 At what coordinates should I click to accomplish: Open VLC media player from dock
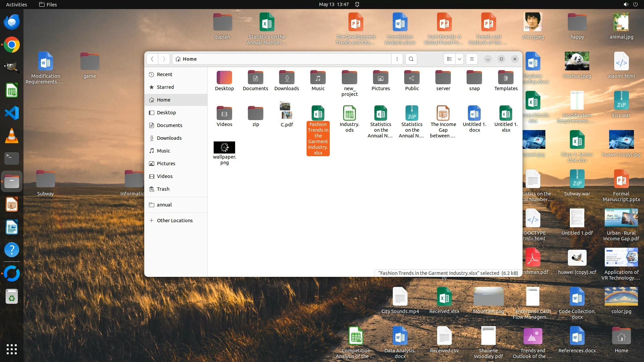pyautogui.click(x=12, y=136)
